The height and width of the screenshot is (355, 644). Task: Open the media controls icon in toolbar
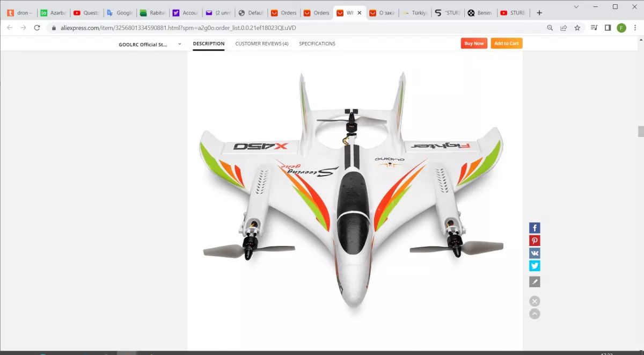pyautogui.click(x=594, y=28)
